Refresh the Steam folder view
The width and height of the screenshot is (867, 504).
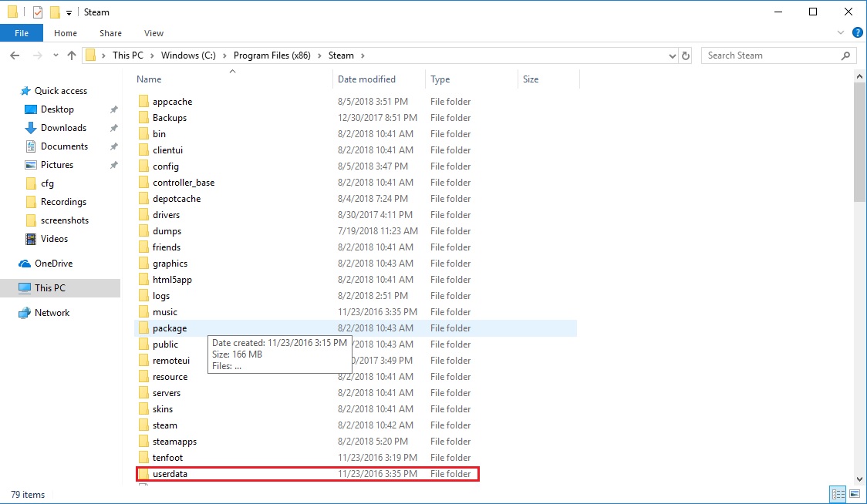point(686,55)
